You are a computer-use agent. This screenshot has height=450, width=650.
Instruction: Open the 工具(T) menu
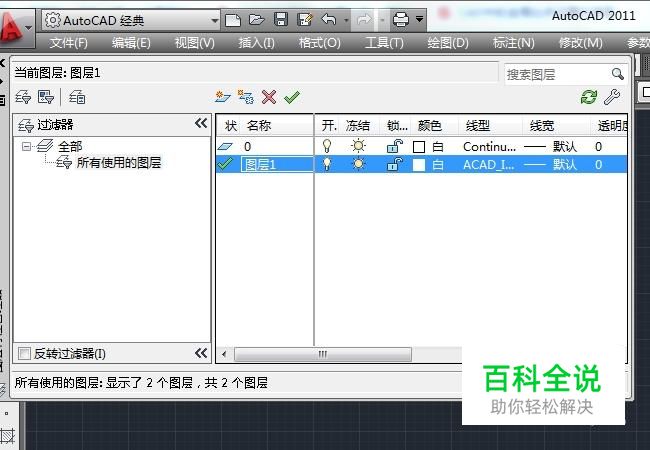(x=384, y=42)
